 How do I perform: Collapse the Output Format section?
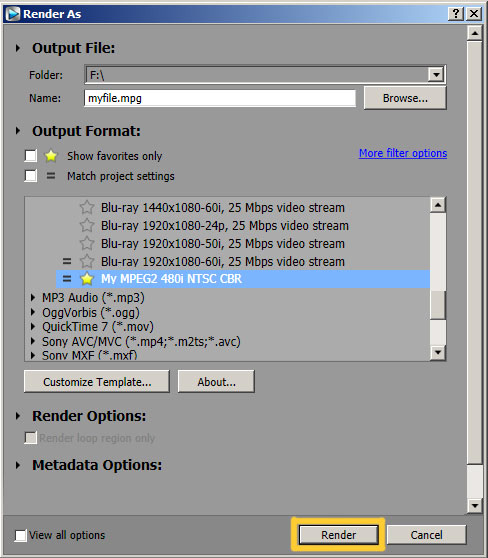(x=18, y=131)
